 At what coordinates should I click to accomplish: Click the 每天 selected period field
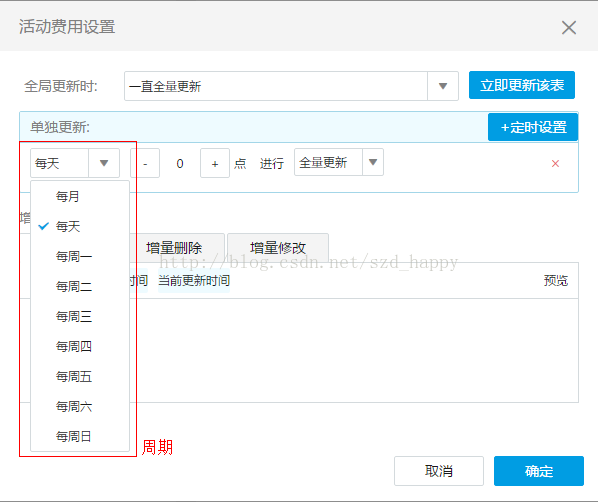pos(60,163)
